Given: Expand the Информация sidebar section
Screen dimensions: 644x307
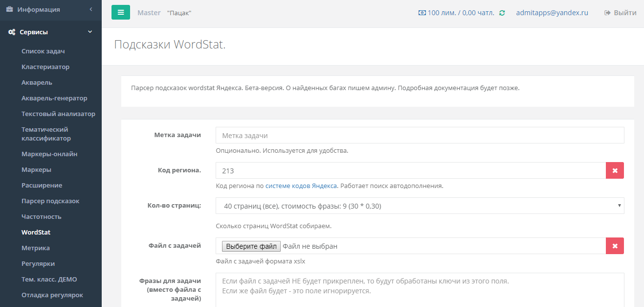Looking at the screenshot, I should 90,9.
